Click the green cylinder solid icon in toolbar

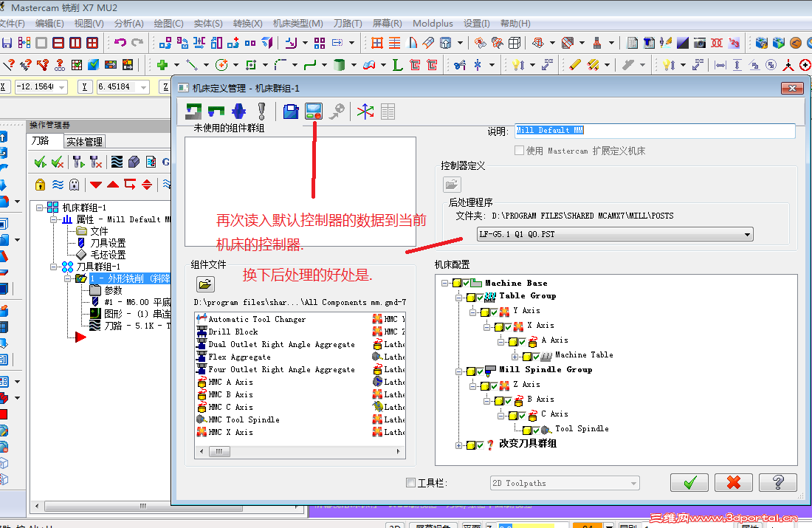[340, 65]
